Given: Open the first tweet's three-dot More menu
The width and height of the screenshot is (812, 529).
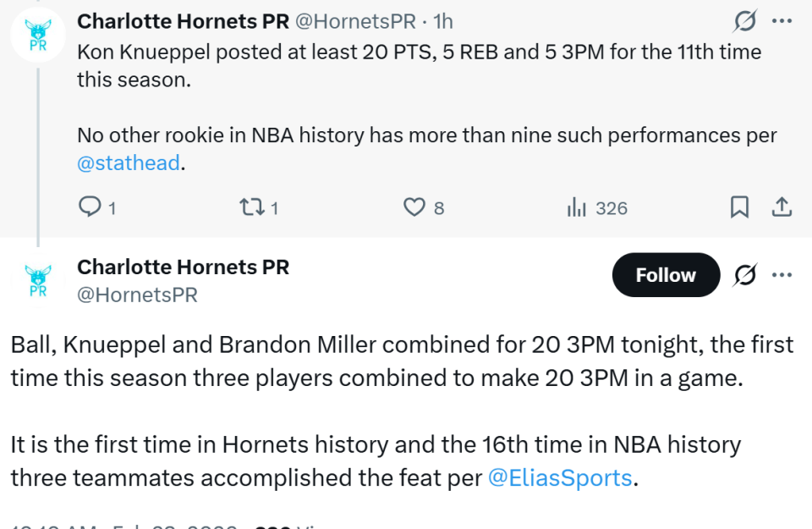Looking at the screenshot, I should point(783,20).
